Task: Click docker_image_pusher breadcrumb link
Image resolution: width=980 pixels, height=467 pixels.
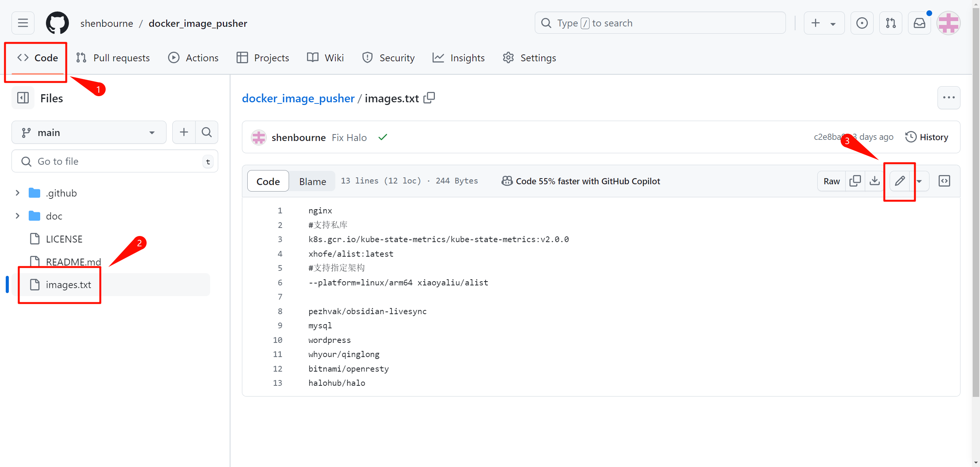Action: (x=298, y=98)
